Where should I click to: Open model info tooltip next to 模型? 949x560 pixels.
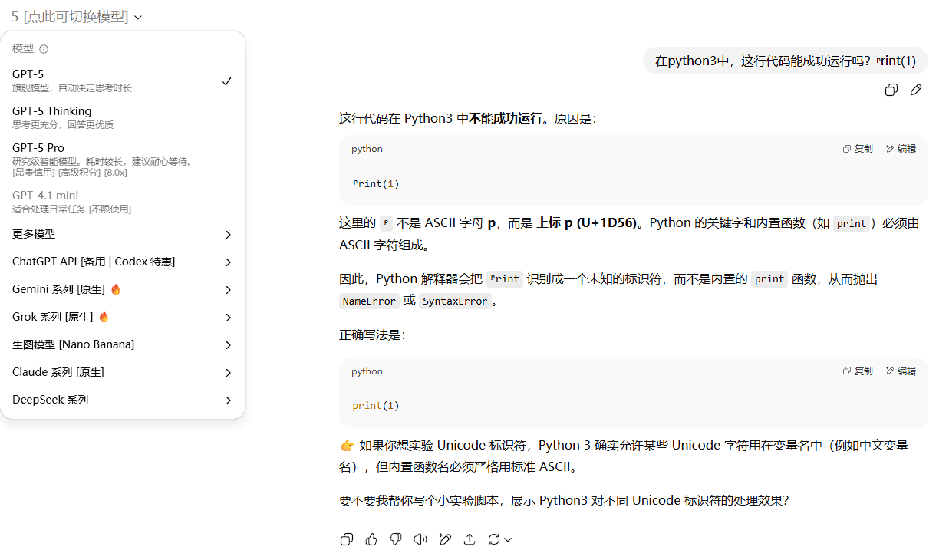pos(42,48)
